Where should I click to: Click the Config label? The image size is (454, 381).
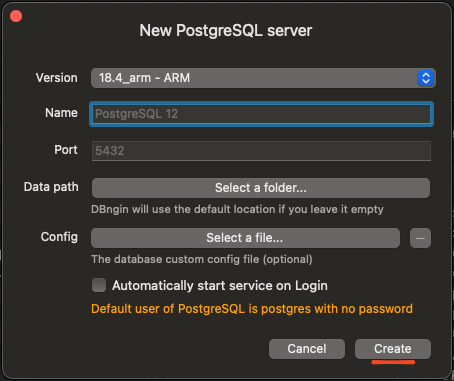point(59,237)
